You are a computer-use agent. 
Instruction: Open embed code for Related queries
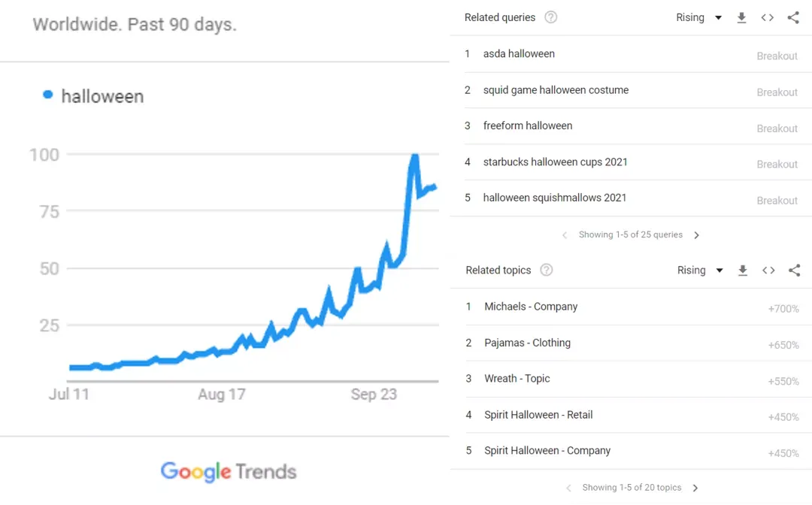pos(768,17)
